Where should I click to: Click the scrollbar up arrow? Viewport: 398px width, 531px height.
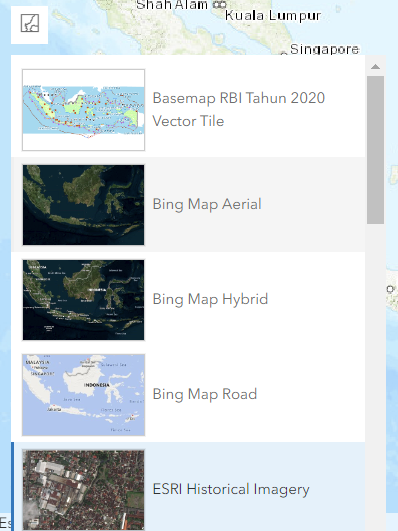click(375, 66)
